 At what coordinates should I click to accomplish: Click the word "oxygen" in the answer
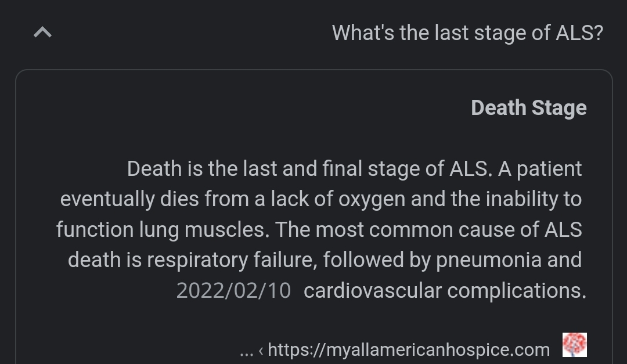pyautogui.click(x=372, y=199)
